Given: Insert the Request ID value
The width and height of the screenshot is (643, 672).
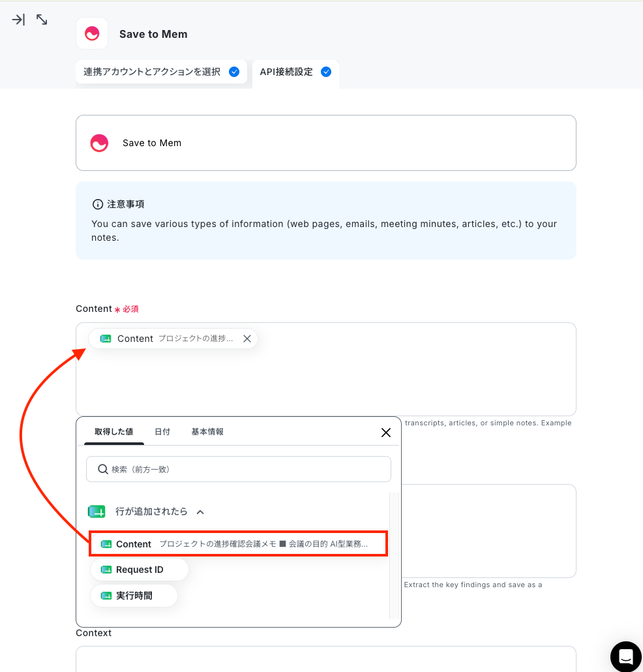Looking at the screenshot, I should [x=139, y=570].
